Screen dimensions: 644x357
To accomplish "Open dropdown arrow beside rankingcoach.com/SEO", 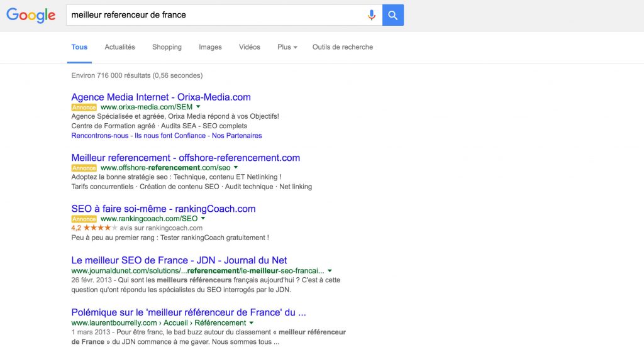I will click(x=203, y=218).
